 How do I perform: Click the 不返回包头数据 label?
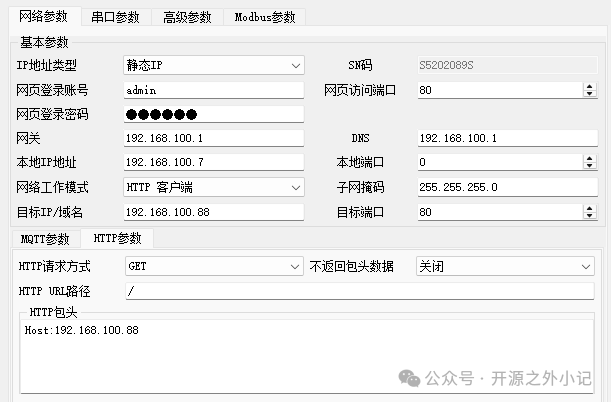click(x=351, y=266)
